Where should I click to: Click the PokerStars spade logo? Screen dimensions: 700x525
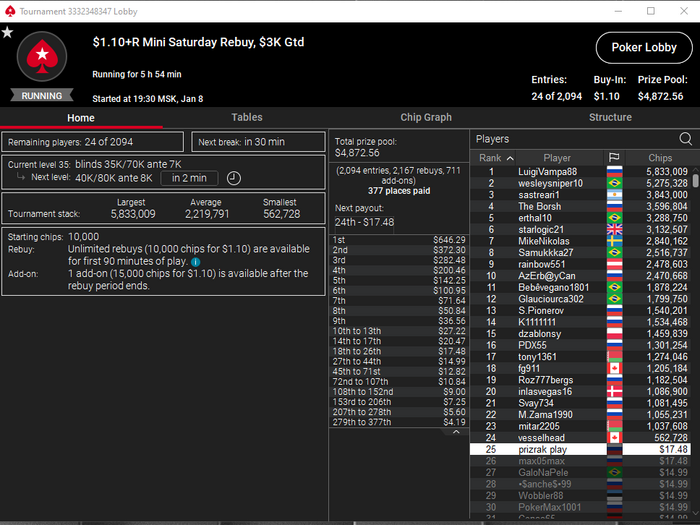tap(42, 57)
